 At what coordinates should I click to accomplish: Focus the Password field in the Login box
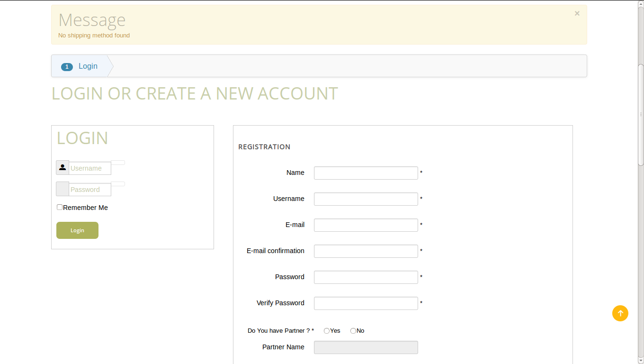coord(90,190)
